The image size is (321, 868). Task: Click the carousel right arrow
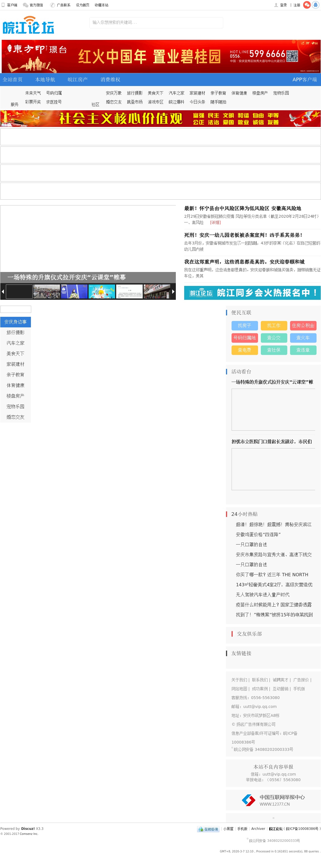point(173,291)
